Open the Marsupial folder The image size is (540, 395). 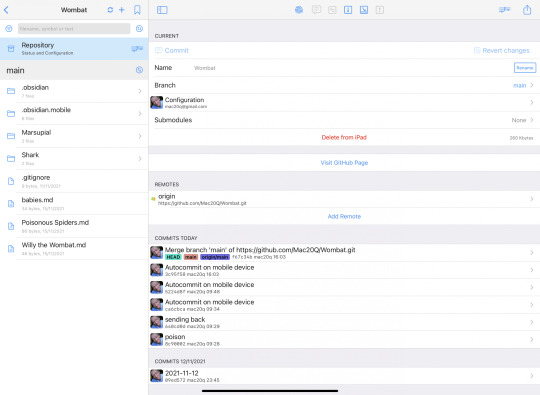(74, 136)
